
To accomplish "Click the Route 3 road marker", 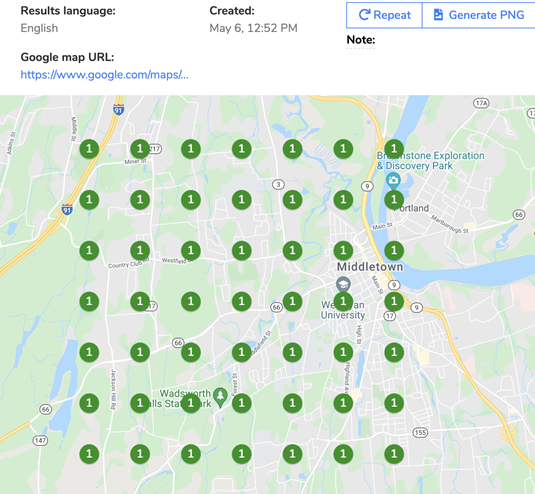I will (278, 185).
